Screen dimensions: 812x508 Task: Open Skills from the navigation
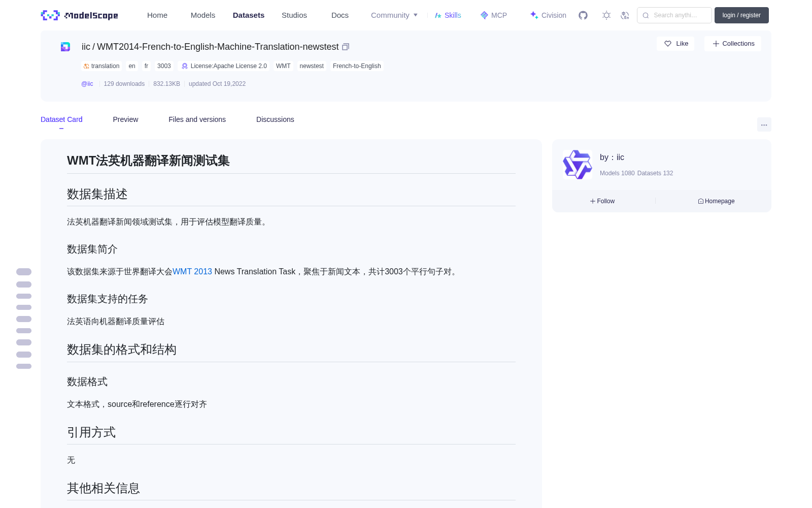point(448,15)
